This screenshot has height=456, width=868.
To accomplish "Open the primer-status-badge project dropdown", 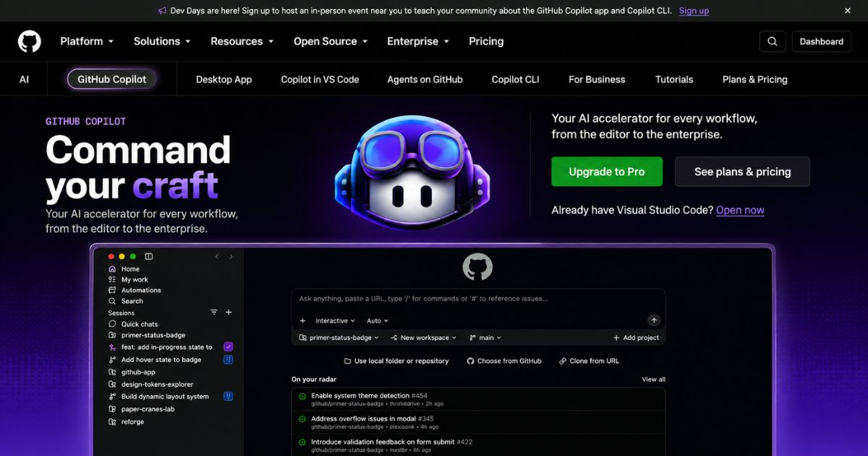I will pos(339,337).
